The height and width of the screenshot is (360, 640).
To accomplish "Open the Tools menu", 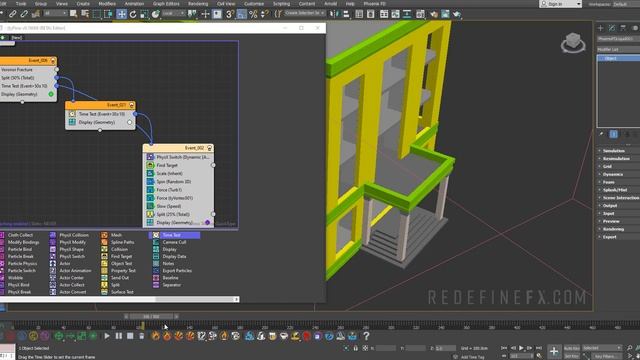I will point(21,4).
